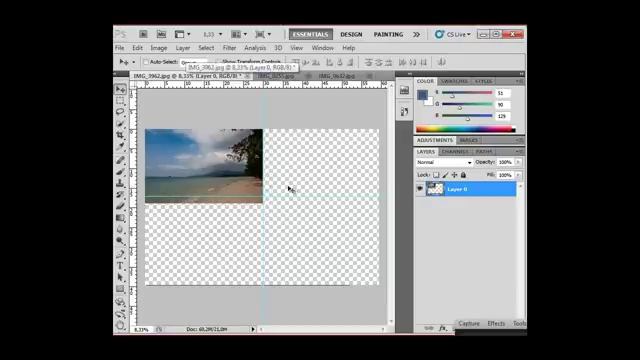Viewport: 640px width, 360px height.
Task: Click the Effects button at bottom right
Action: click(496, 323)
